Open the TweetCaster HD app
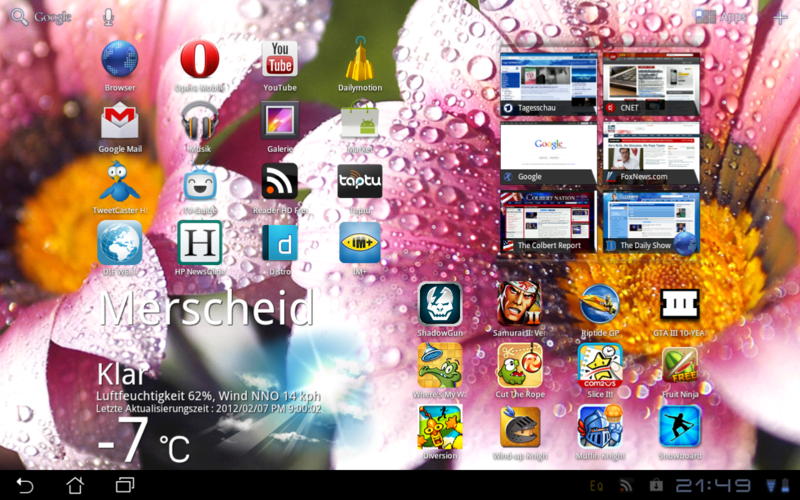The image size is (800, 500). 119,183
